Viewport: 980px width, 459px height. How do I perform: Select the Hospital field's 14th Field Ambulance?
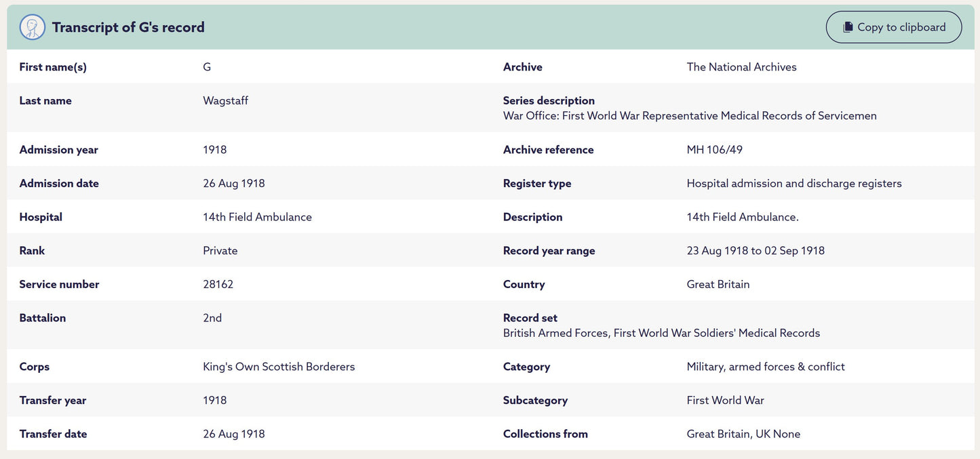[257, 217]
